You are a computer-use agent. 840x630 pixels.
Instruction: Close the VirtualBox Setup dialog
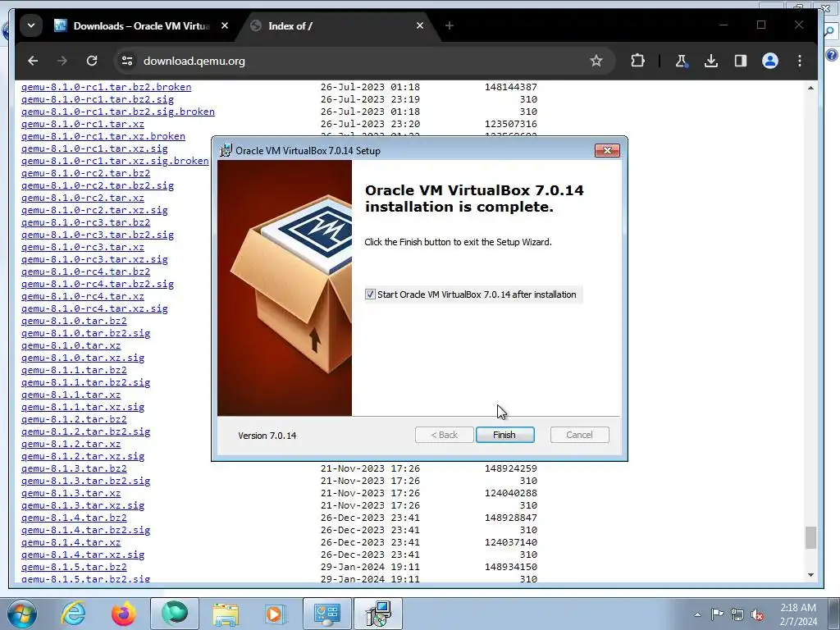(608, 151)
